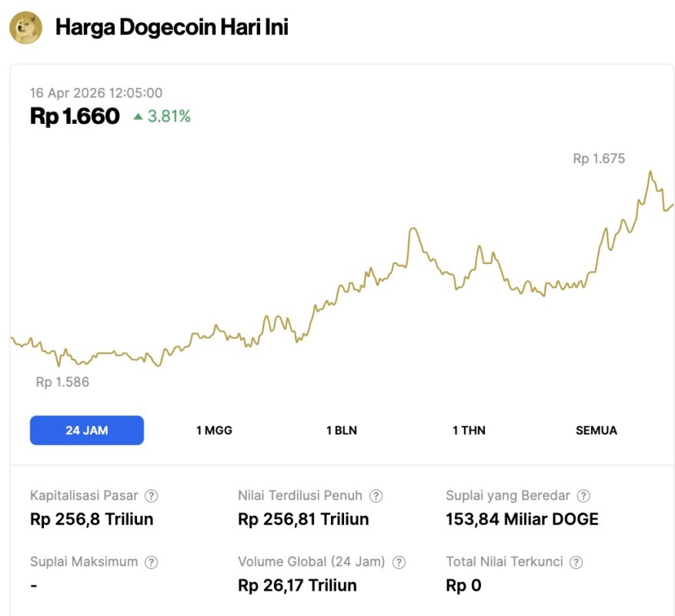Switch chart to 1 MGG range

pyautogui.click(x=214, y=430)
